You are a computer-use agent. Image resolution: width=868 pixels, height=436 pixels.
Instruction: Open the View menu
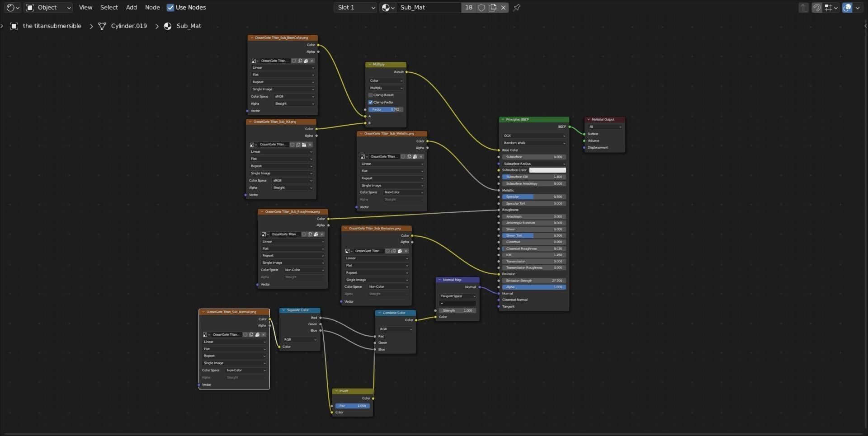pyautogui.click(x=85, y=7)
